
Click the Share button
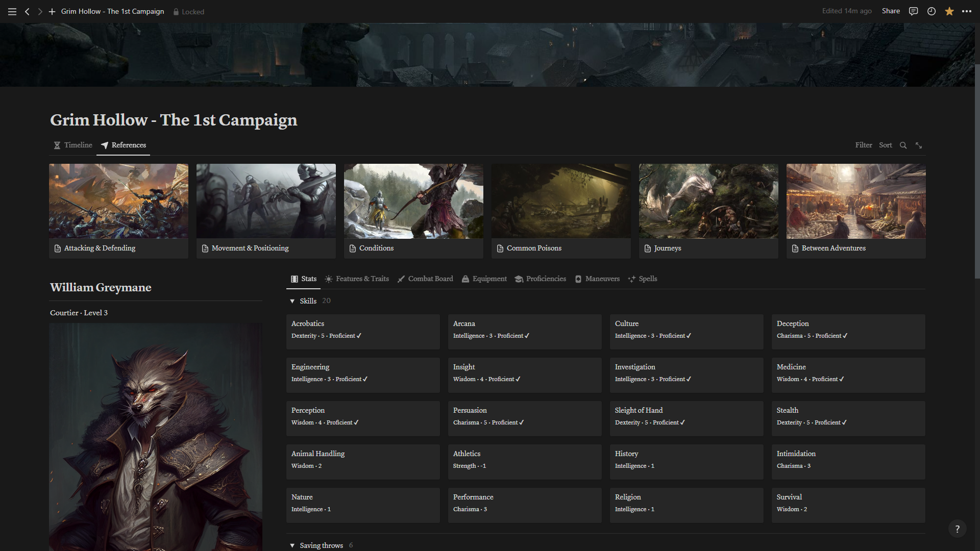891,11
